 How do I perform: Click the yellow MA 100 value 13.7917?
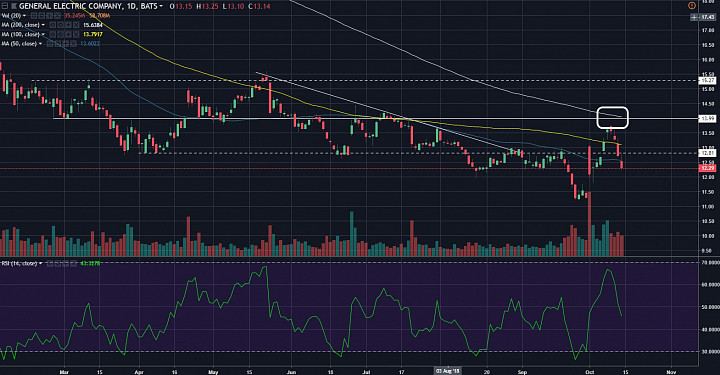93,34
